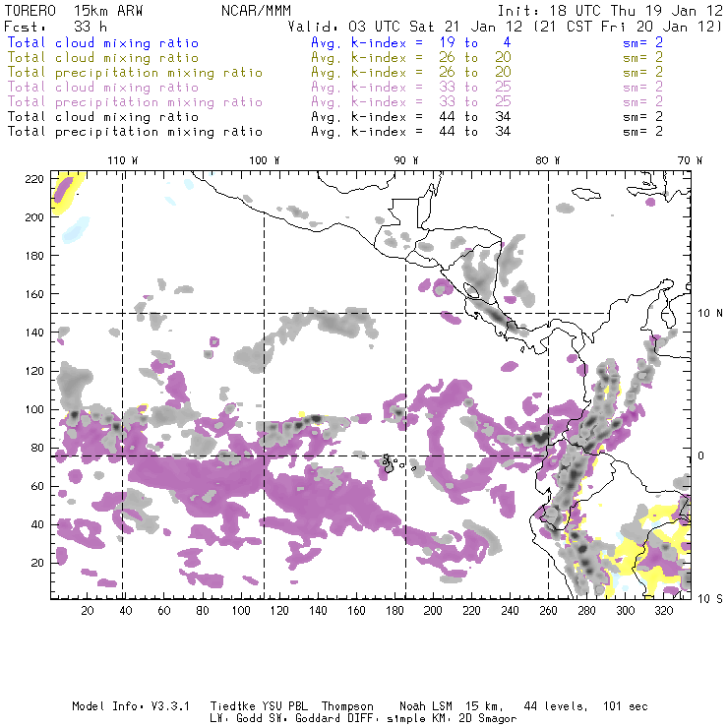Click the '110 W' longitude label

123,160
